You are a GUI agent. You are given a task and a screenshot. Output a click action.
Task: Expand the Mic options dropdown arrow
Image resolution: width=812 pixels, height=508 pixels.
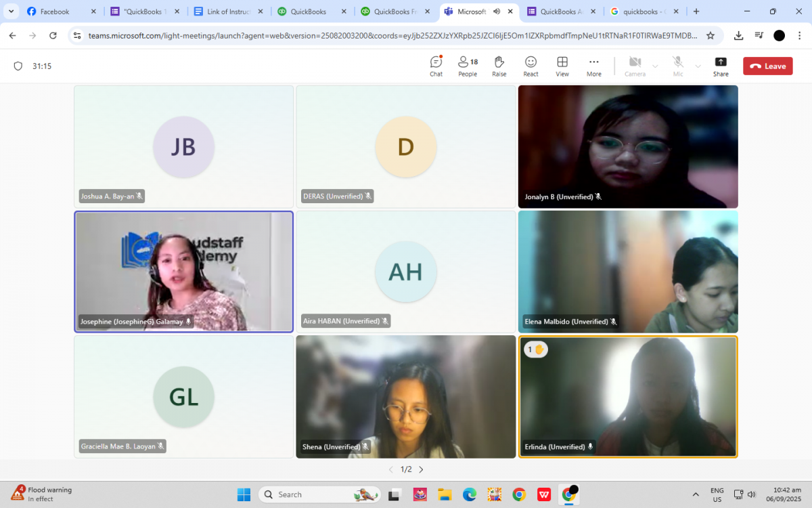(698, 66)
